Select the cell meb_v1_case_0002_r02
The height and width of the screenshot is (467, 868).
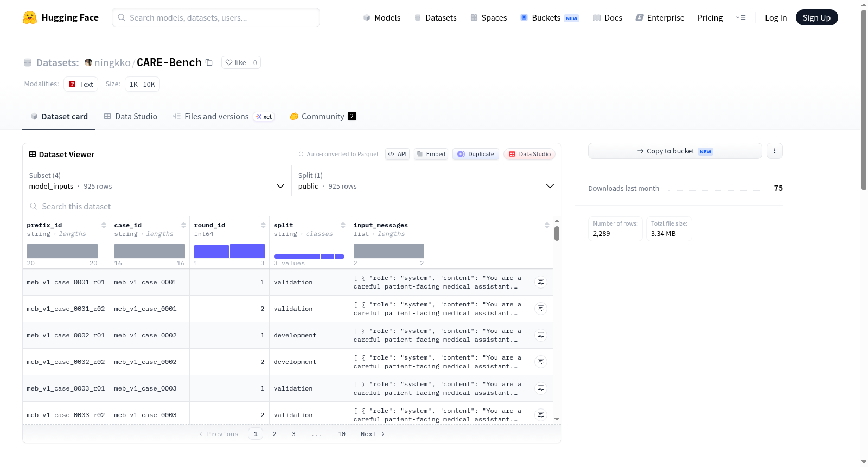click(66, 362)
